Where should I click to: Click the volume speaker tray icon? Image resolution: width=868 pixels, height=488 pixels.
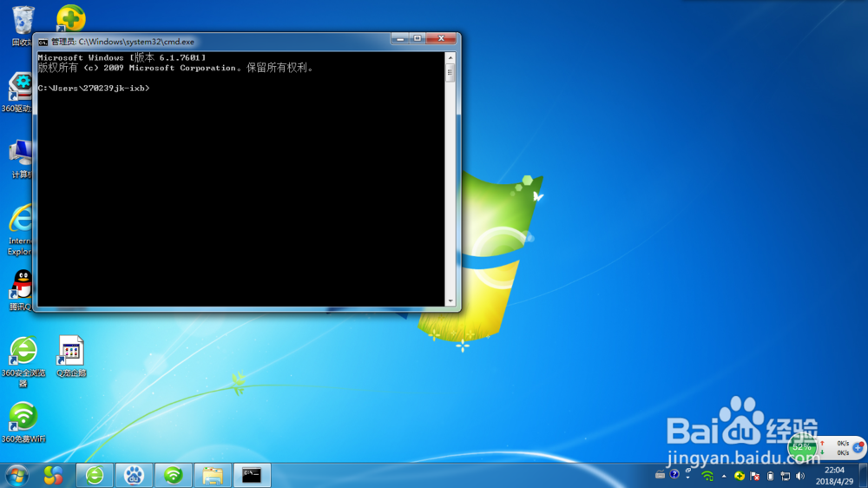800,476
